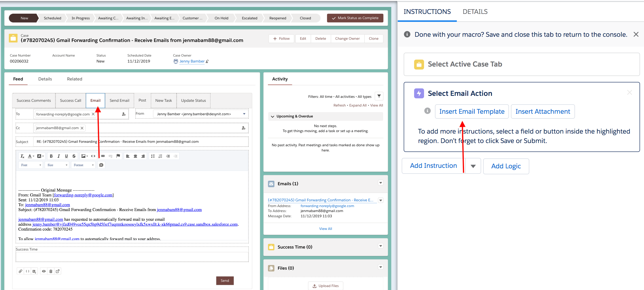Toggle bold formatting in email editor
Viewport: 644px width, 290px height.
[51, 156]
